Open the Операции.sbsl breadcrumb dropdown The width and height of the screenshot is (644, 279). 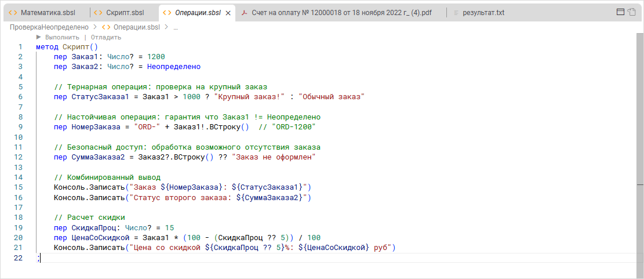coord(137,27)
